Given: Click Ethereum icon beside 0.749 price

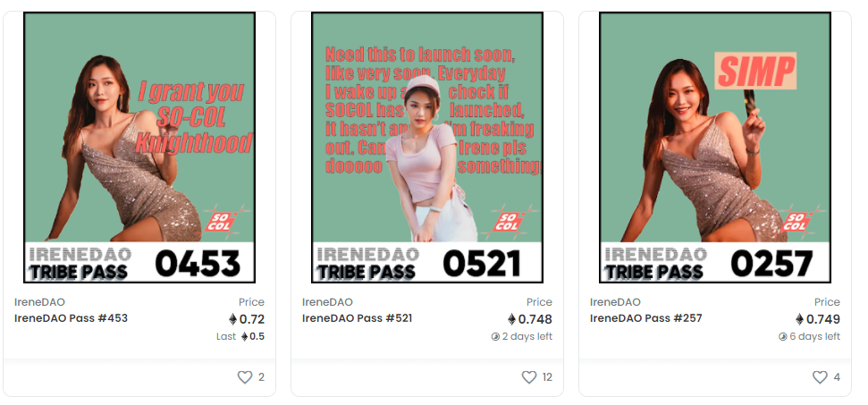Looking at the screenshot, I should tap(800, 319).
